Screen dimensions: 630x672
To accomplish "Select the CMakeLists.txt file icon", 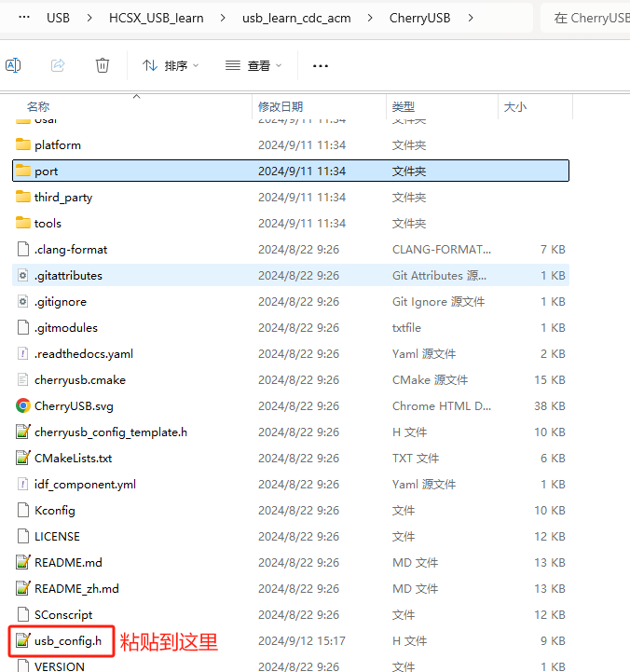I will [23, 459].
